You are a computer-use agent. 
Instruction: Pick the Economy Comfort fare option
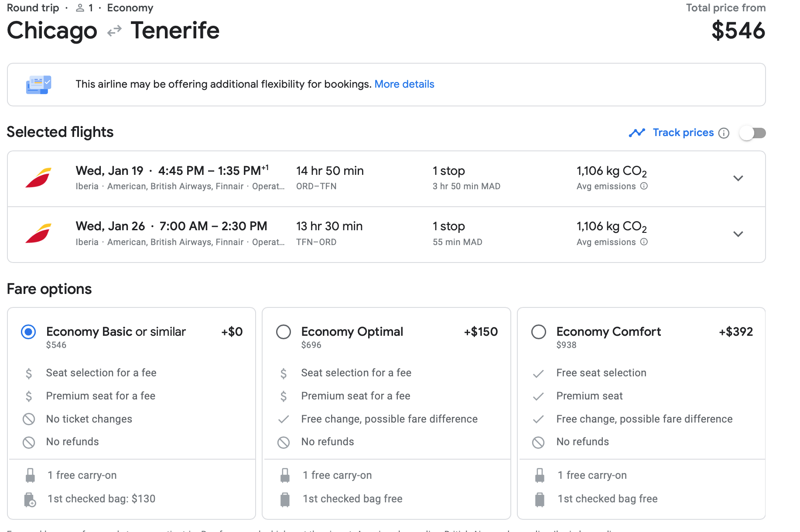tap(539, 332)
